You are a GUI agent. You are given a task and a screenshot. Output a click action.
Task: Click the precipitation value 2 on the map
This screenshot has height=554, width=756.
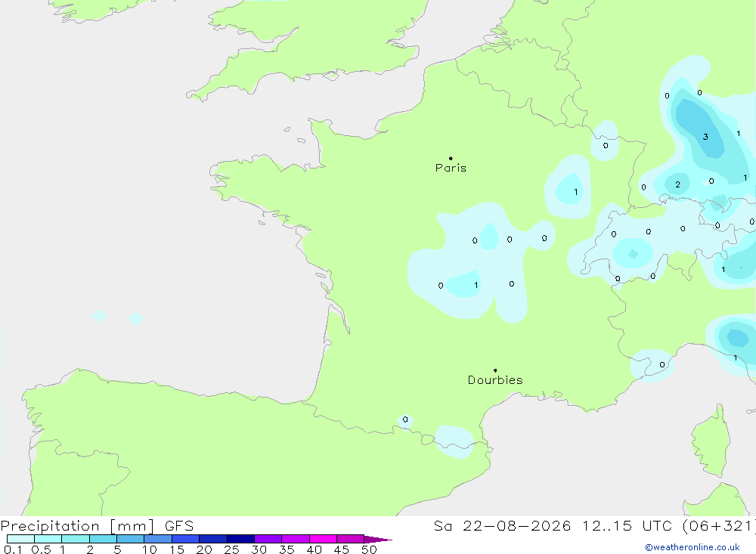click(677, 184)
